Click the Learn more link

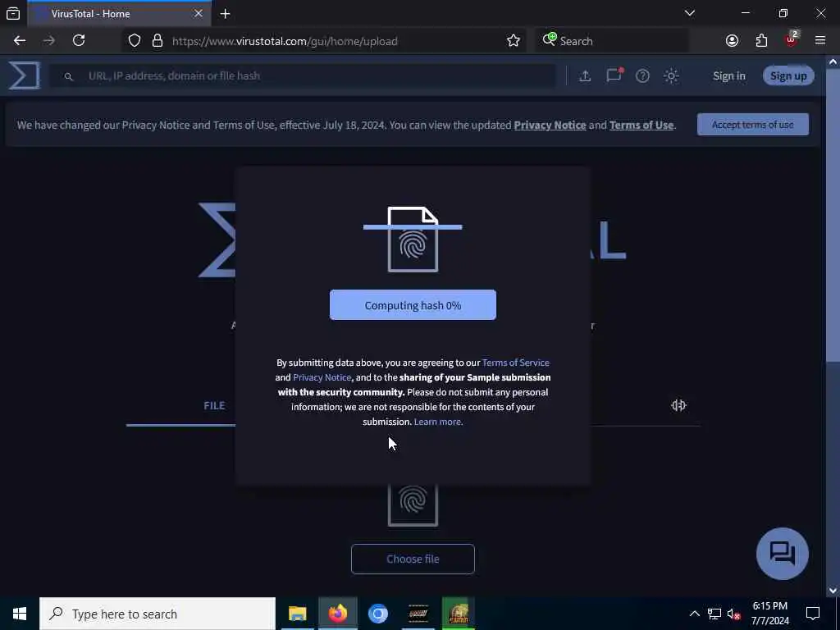pos(438,422)
